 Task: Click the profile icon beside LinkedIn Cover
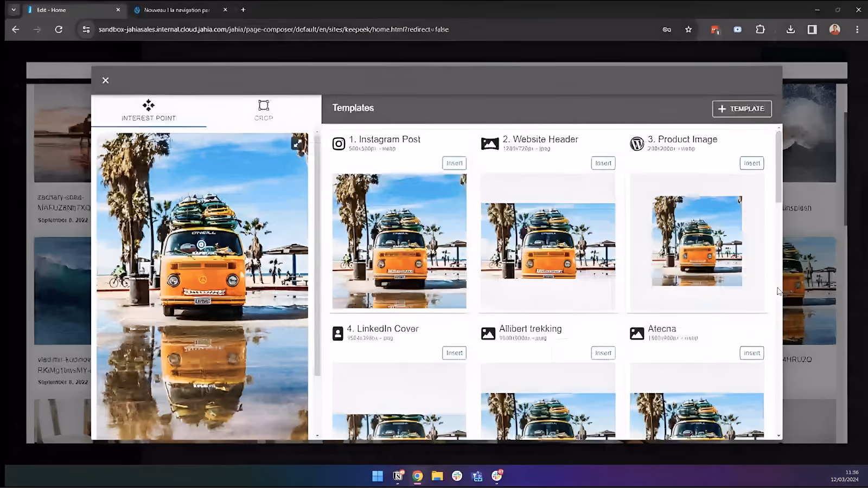pos(338,333)
